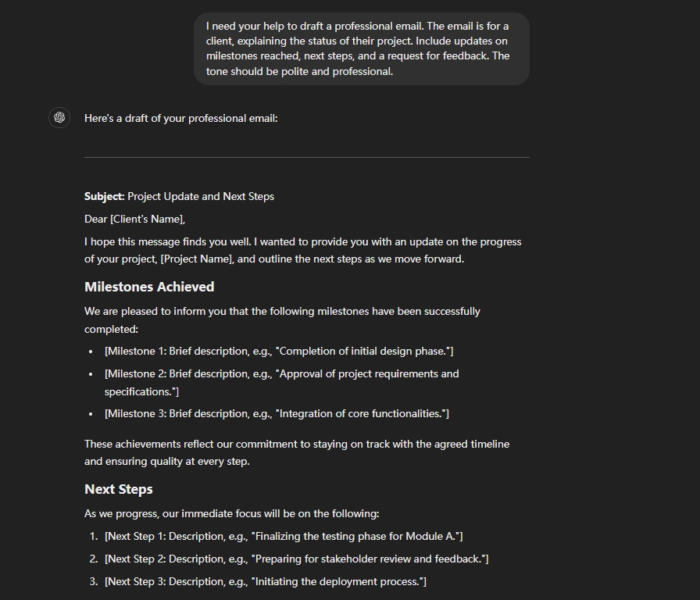700x600 pixels.
Task: Click the horizontal divider above the email
Action: click(x=306, y=158)
